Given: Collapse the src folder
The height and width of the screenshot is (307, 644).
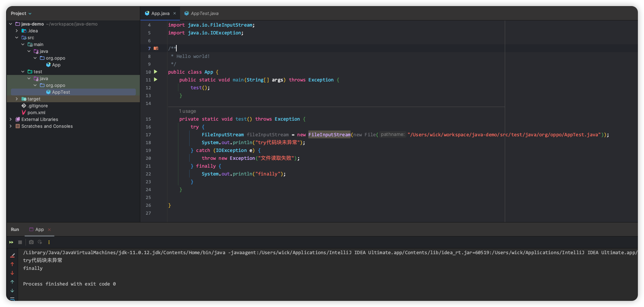Looking at the screenshot, I should click(17, 37).
